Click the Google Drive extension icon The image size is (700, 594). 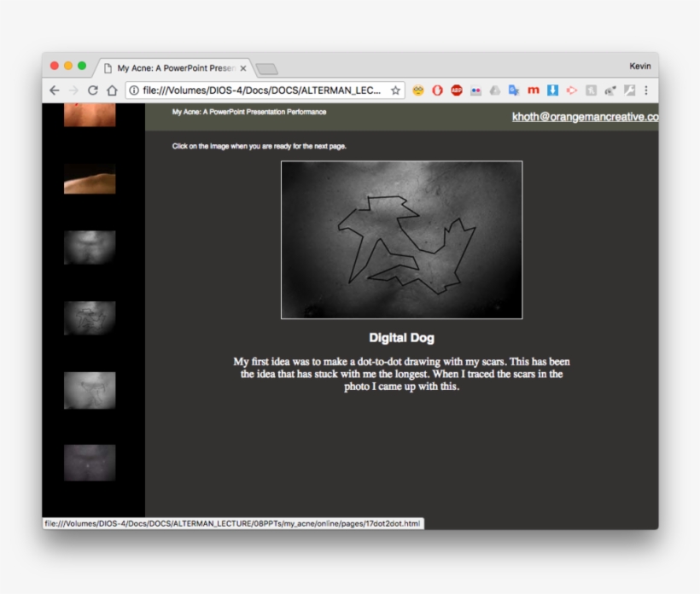click(x=495, y=90)
